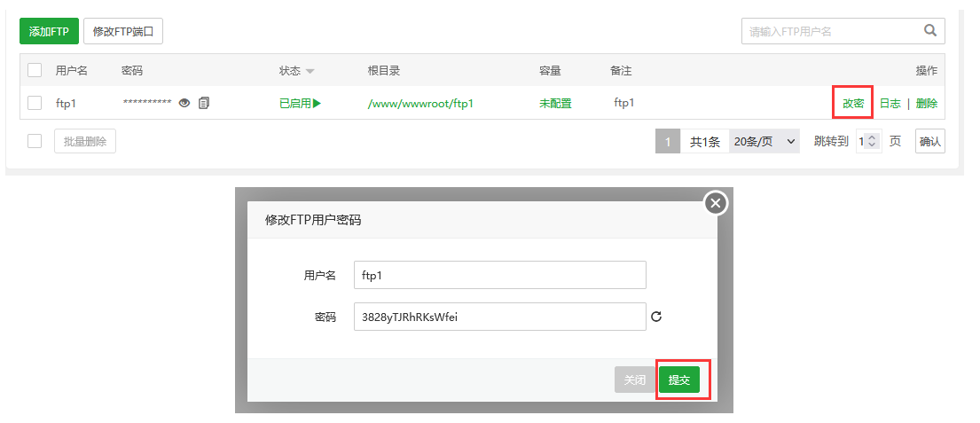Image resolution: width=980 pixels, height=423 pixels.
Task: Click the green arrow beside 已启用
Action: coord(317,103)
